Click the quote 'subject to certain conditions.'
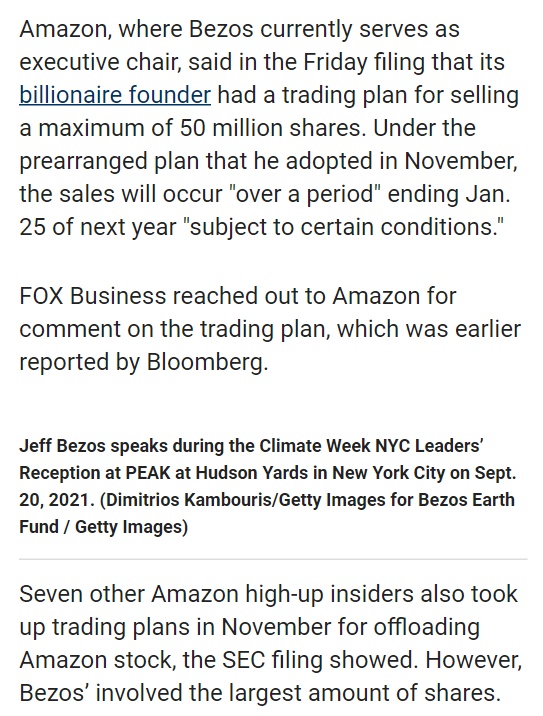The width and height of the screenshot is (543, 716). click(342, 227)
